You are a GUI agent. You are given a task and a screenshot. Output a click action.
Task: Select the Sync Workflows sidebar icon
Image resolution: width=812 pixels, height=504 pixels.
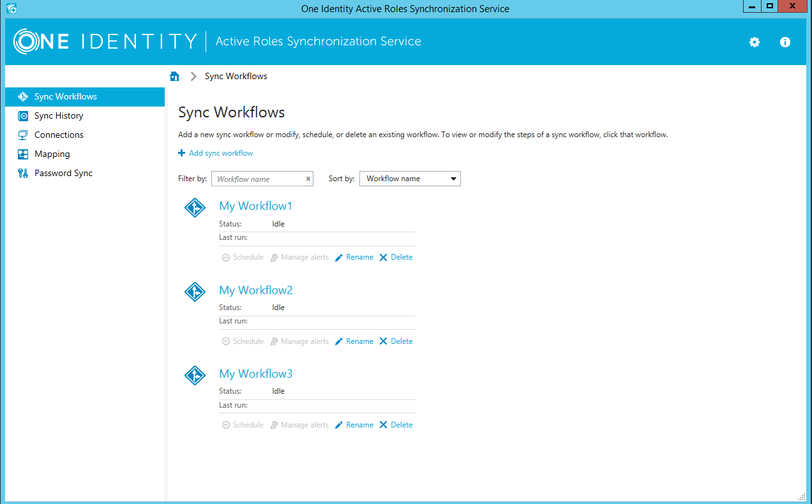point(23,97)
